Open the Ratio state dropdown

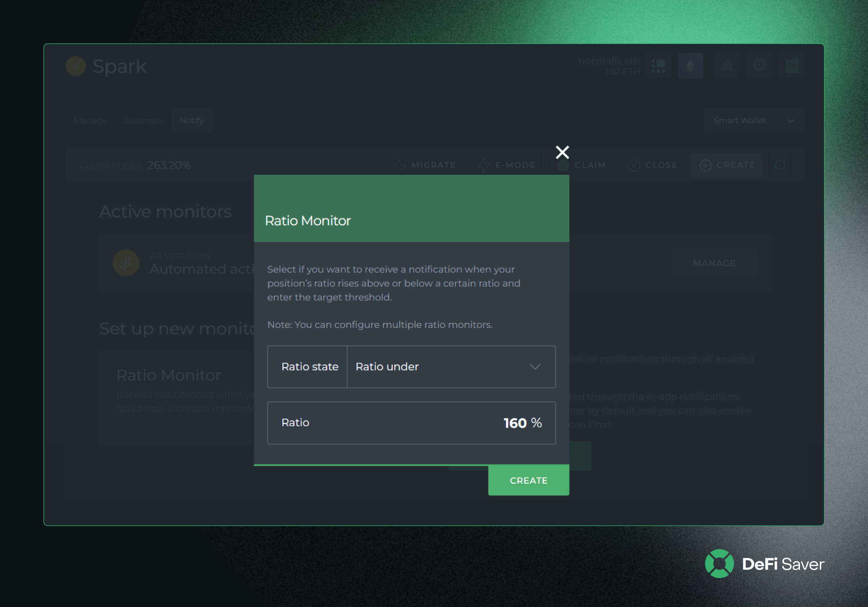(451, 367)
